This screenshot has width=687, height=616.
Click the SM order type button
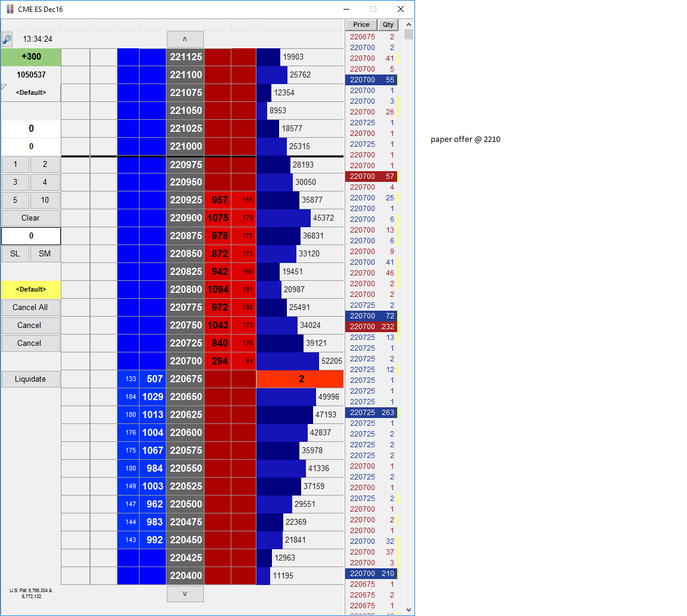click(x=45, y=253)
